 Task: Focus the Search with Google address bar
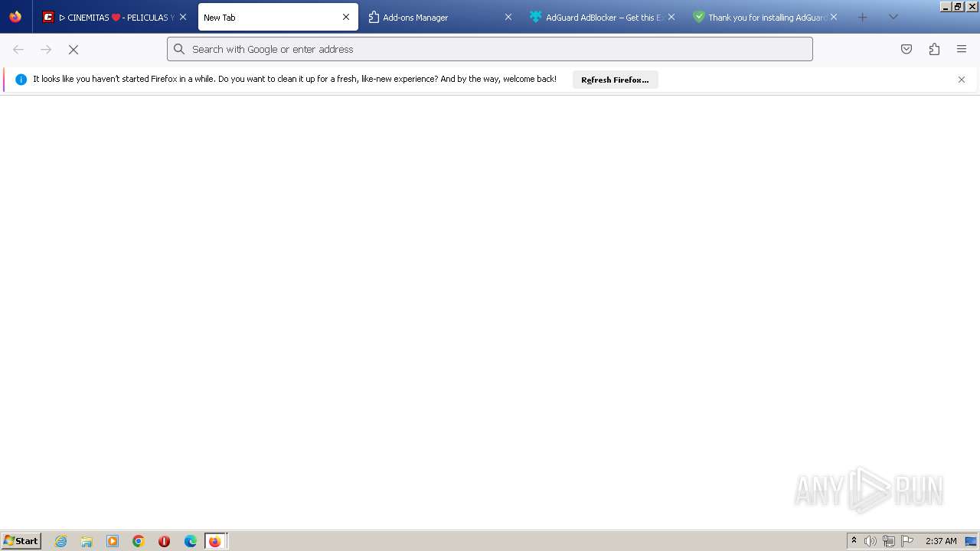point(490,49)
